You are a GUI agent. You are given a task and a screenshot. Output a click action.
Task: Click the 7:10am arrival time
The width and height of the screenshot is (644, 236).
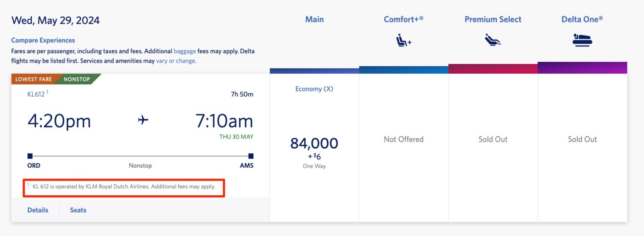coord(225,121)
